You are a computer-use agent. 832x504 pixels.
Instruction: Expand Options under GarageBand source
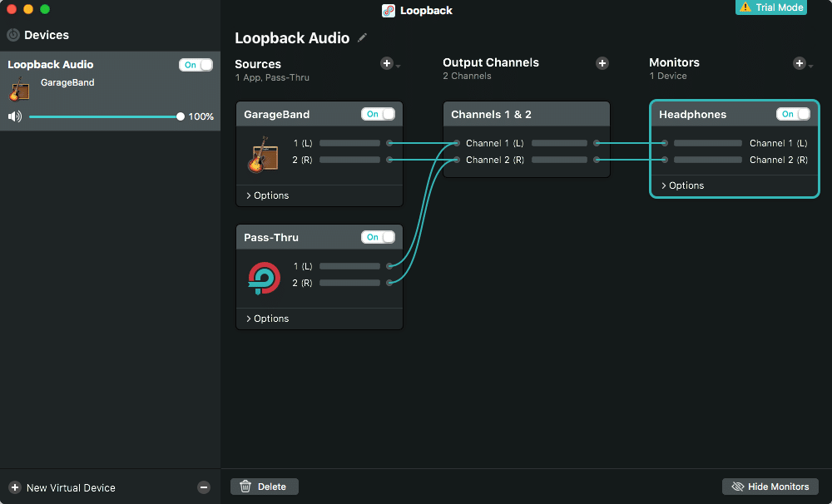(267, 195)
